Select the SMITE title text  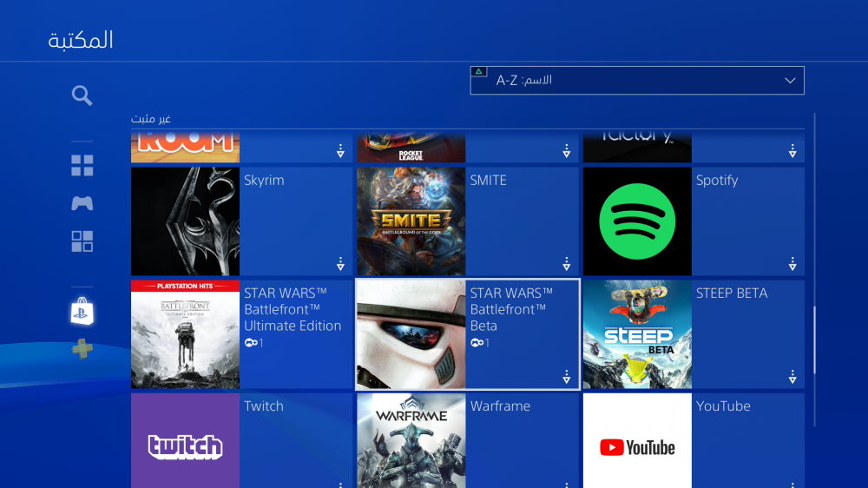[488, 180]
